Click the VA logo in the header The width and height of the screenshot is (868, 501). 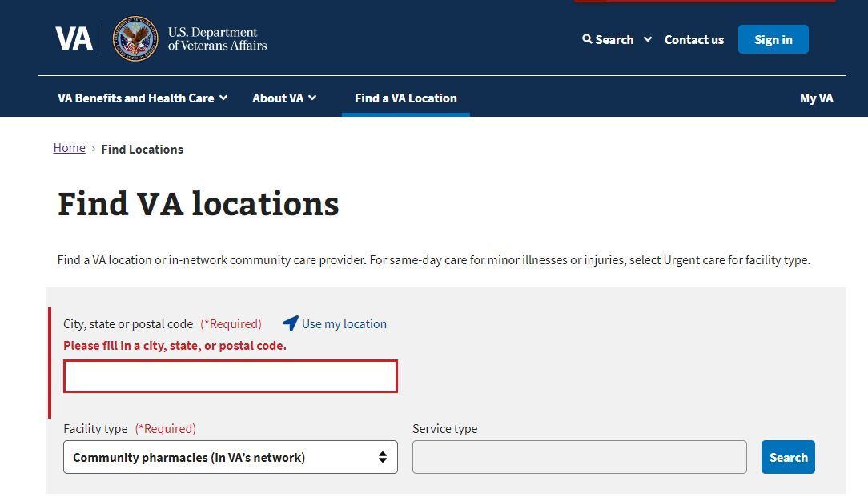pos(74,38)
